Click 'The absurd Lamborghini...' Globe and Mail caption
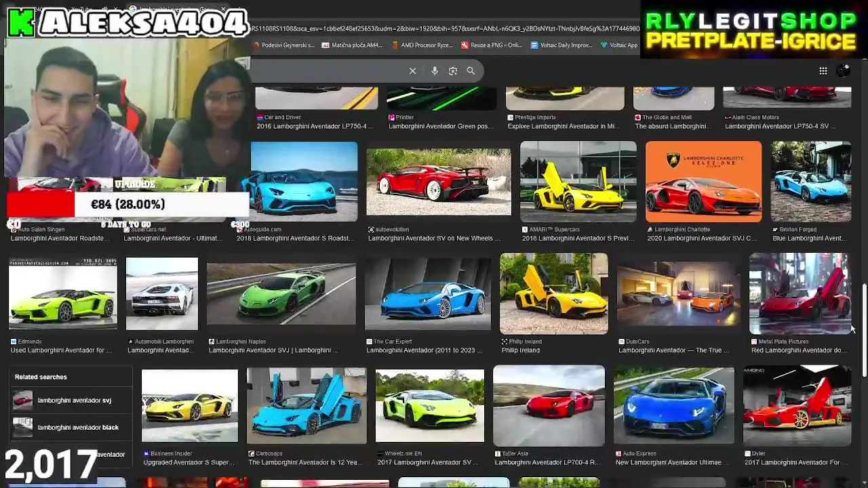 click(673, 126)
